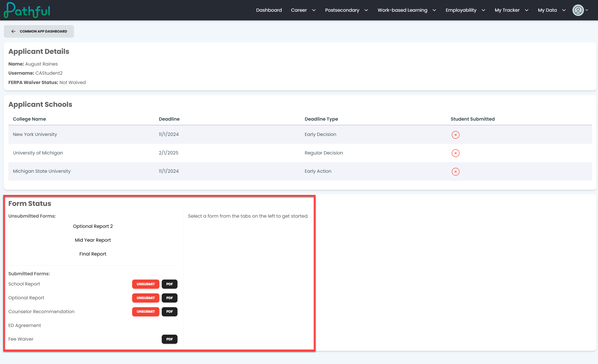Open the School Report PDF
The image size is (598, 364).
pyautogui.click(x=169, y=284)
